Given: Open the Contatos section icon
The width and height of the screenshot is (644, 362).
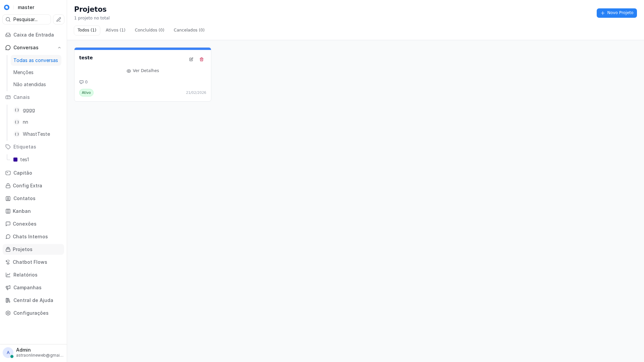Looking at the screenshot, I should [8, 198].
